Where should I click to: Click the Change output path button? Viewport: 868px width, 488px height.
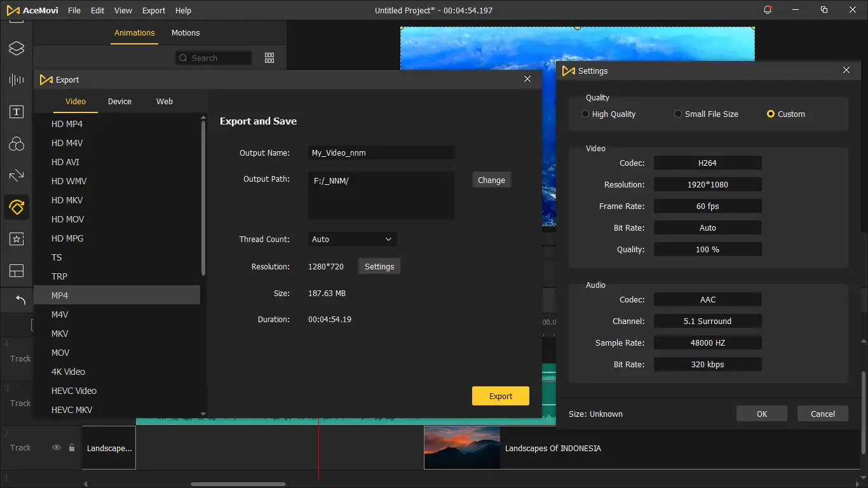tap(491, 180)
